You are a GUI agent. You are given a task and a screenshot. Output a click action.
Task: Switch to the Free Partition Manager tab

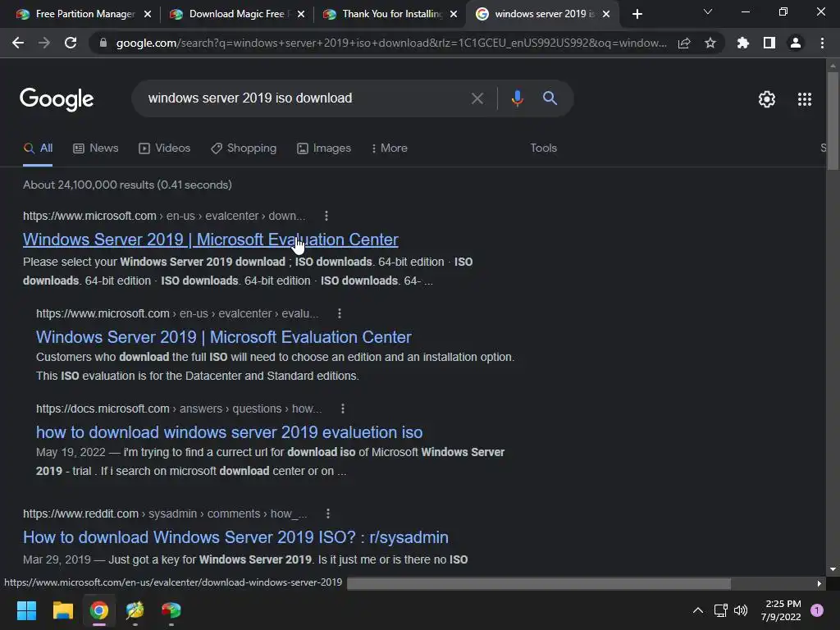click(x=85, y=14)
